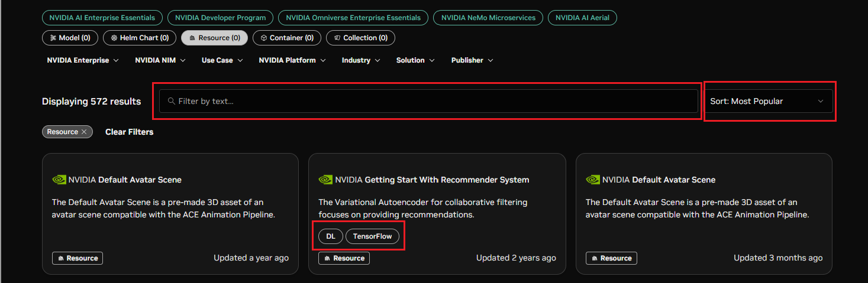The height and width of the screenshot is (283, 868).
Task: Click the Filter by text input field
Action: (429, 101)
